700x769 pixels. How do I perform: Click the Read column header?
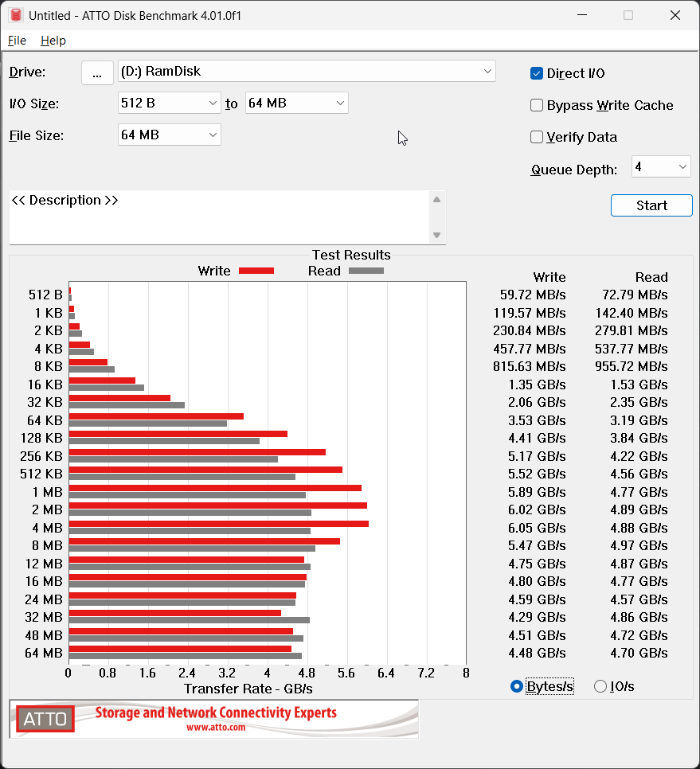pos(651,277)
